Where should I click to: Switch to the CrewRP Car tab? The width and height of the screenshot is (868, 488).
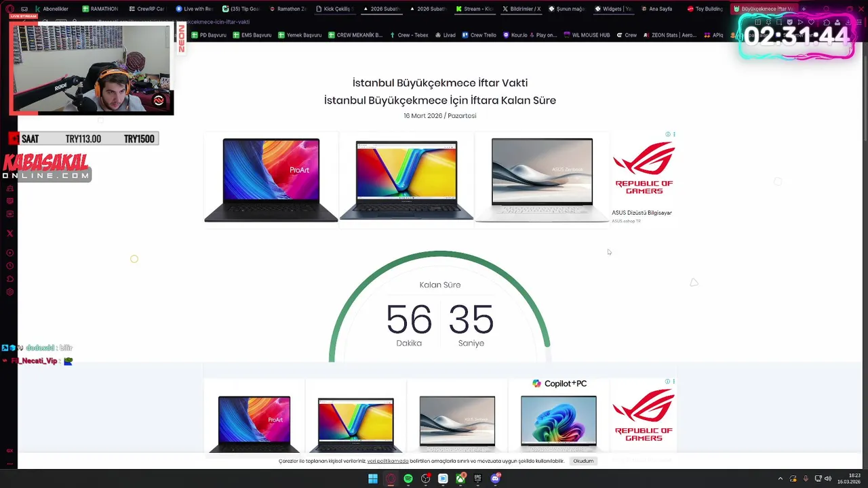click(146, 9)
